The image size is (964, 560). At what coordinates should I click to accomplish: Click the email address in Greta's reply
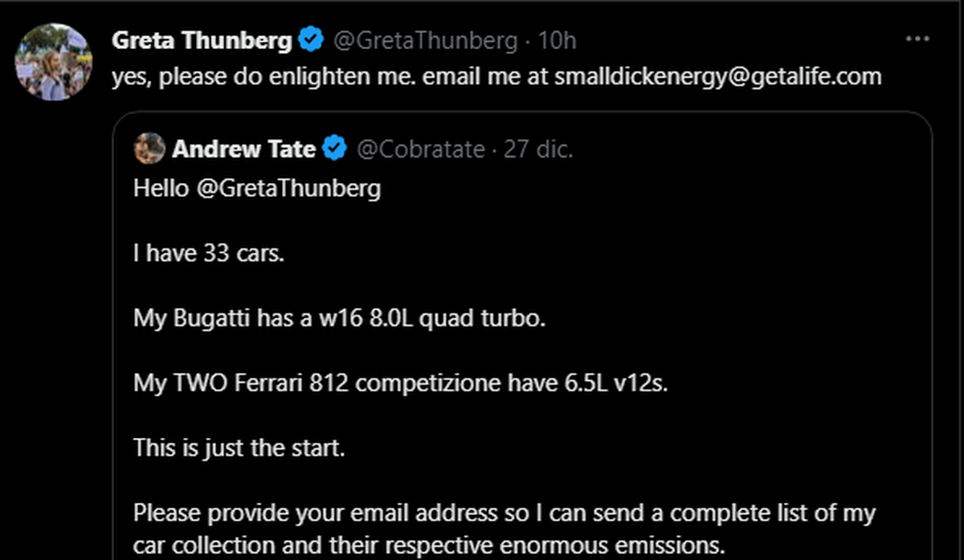pos(717,76)
